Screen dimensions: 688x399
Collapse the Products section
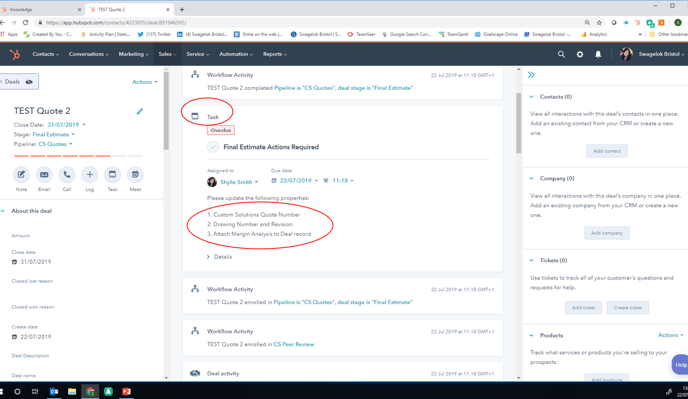tap(532, 335)
